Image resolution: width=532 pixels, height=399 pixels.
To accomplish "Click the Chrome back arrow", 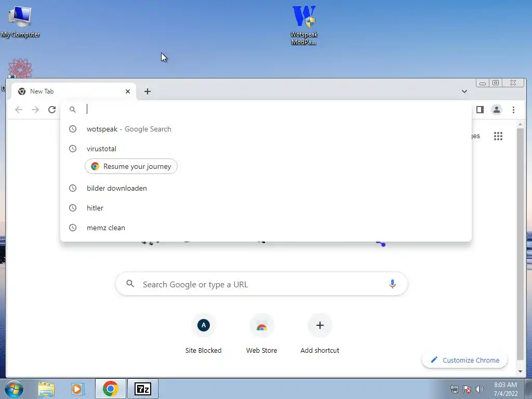I will tap(19, 110).
